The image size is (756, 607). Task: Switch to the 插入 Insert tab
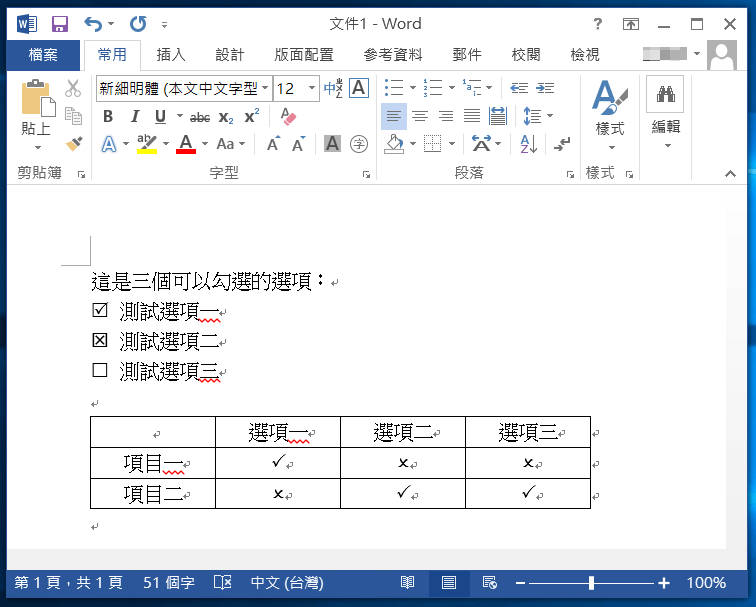coord(171,55)
